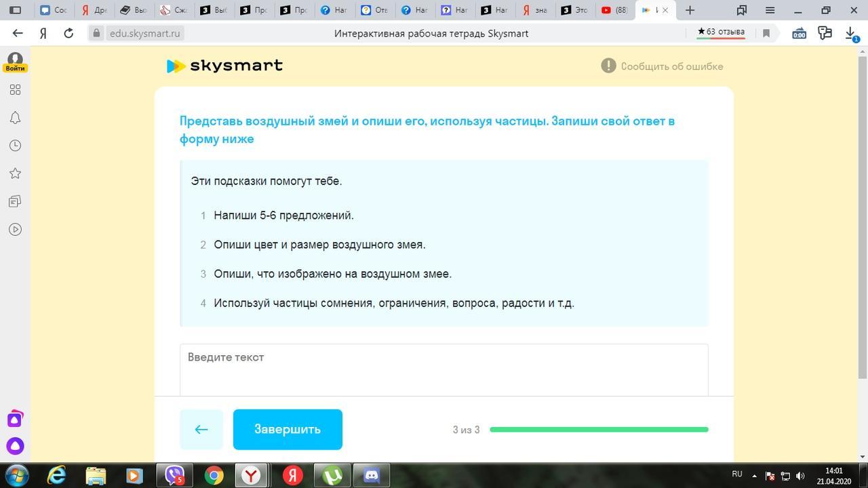Expand hidden system tray icons arrow
Screen dimensions: 868x488
click(754, 476)
